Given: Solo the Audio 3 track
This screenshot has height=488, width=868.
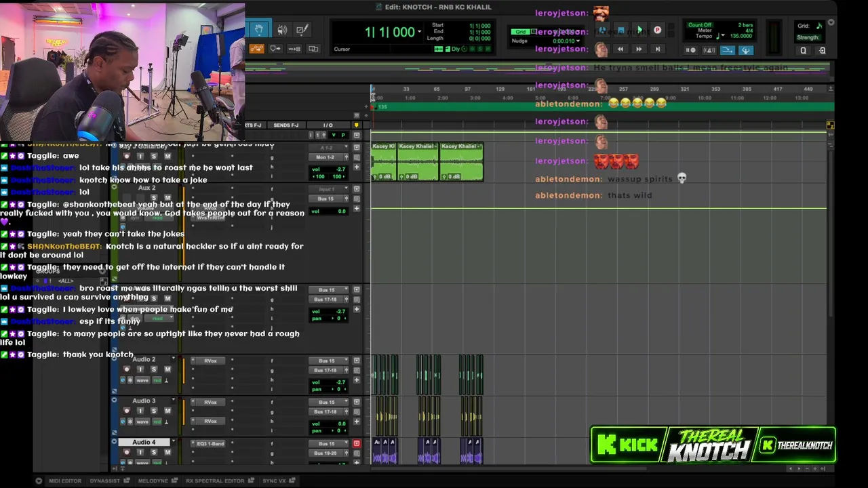Looking at the screenshot, I should tap(153, 411).
